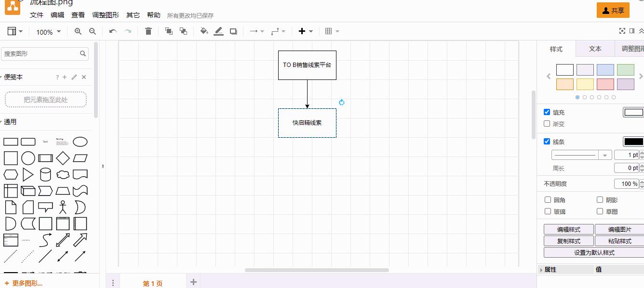Open the 100% zoom level dropdown

coord(49,32)
